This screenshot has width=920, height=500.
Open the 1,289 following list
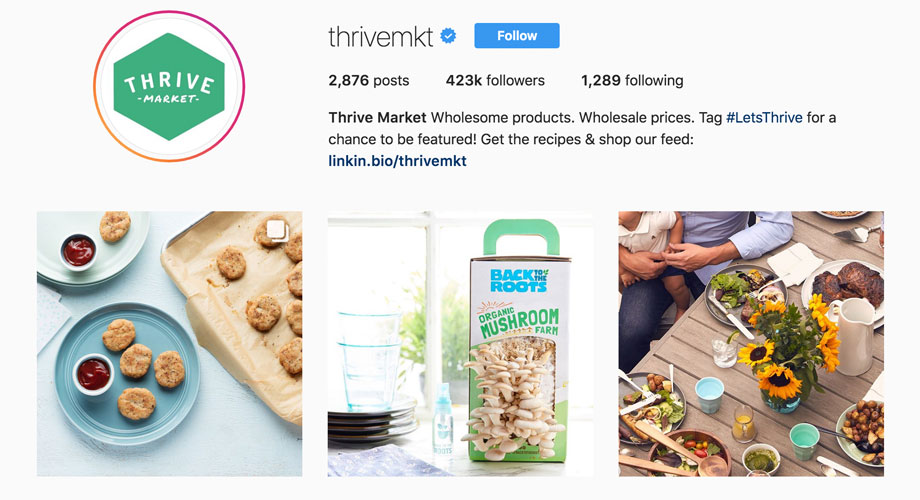[632, 80]
